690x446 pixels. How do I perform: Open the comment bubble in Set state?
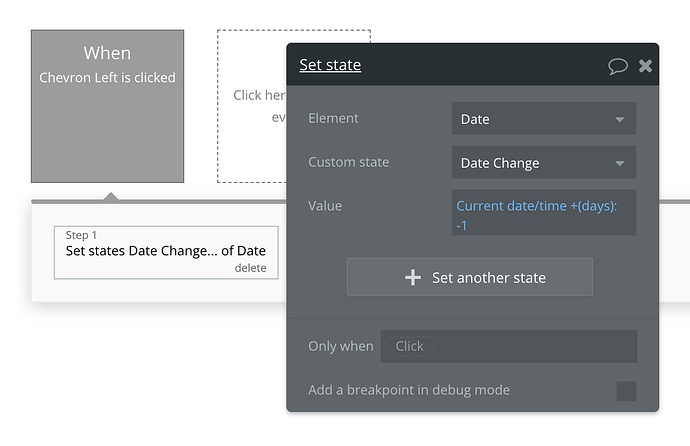(618, 66)
